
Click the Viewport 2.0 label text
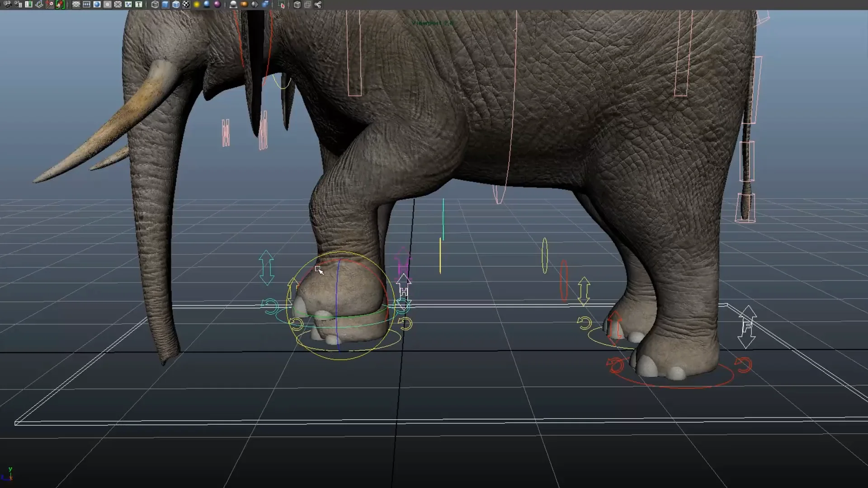pos(433,23)
